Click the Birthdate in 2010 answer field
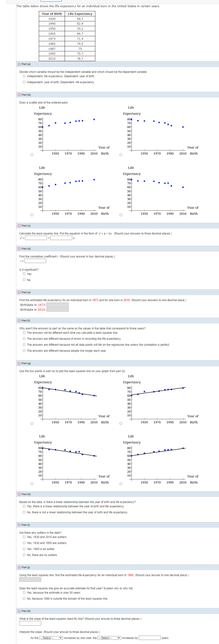 pyautogui.click(x=58, y=310)
